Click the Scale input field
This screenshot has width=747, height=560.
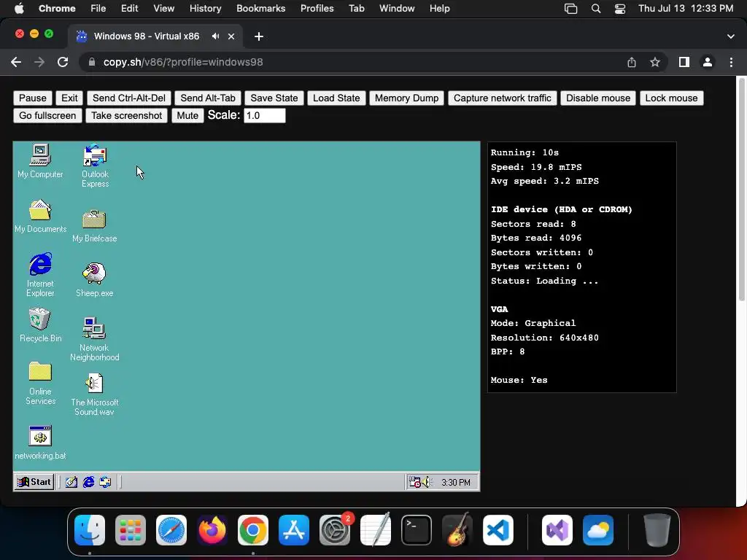click(264, 116)
